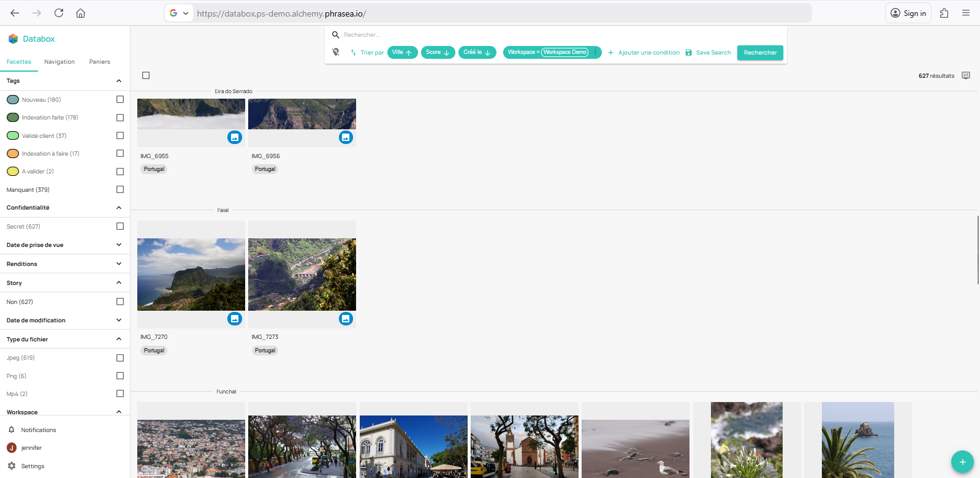Image resolution: width=980 pixels, height=478 pixels.
Task: Click the Databox logo
Action: point(13,39)
